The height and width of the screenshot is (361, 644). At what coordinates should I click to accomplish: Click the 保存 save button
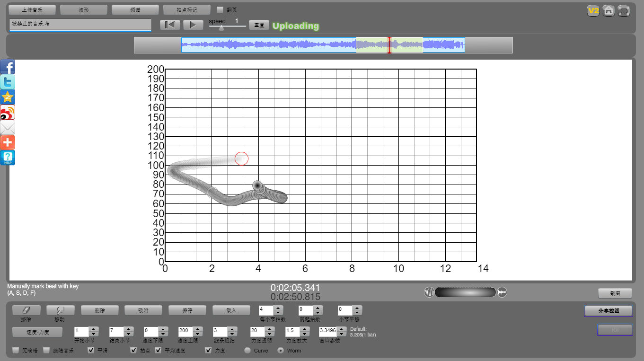tap(187, 310)
